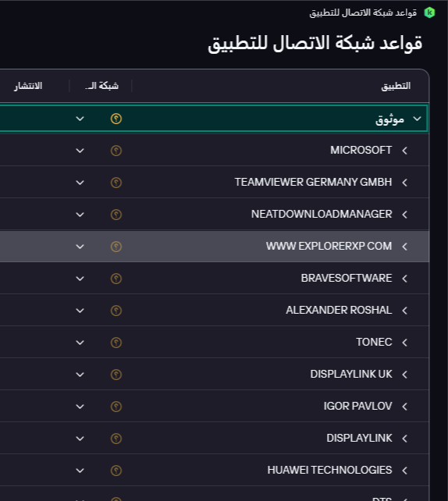Open network dropdown for TEAMVIEWER GERMANY GMBH row

coord(80,183)
